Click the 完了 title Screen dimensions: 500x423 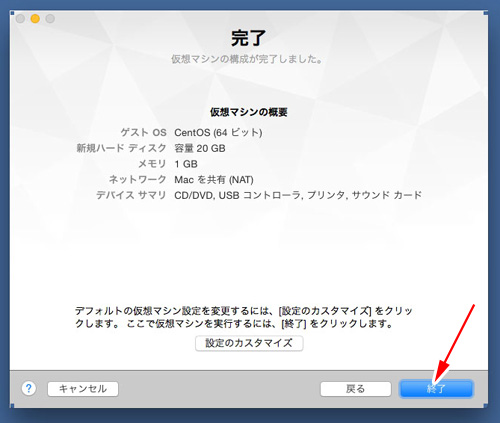[x=249, y=38]
